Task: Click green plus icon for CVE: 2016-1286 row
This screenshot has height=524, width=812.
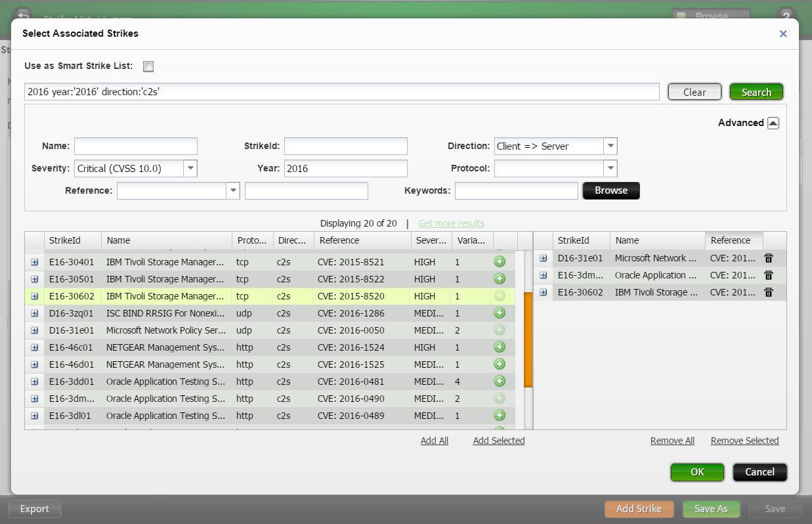Action: 500,313
